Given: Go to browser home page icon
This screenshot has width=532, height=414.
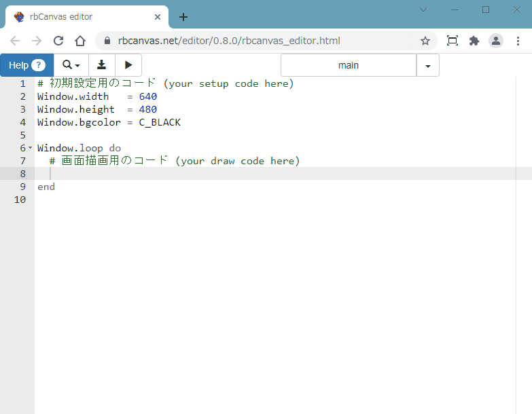Looking at the screenshot, I should point(80,41).
